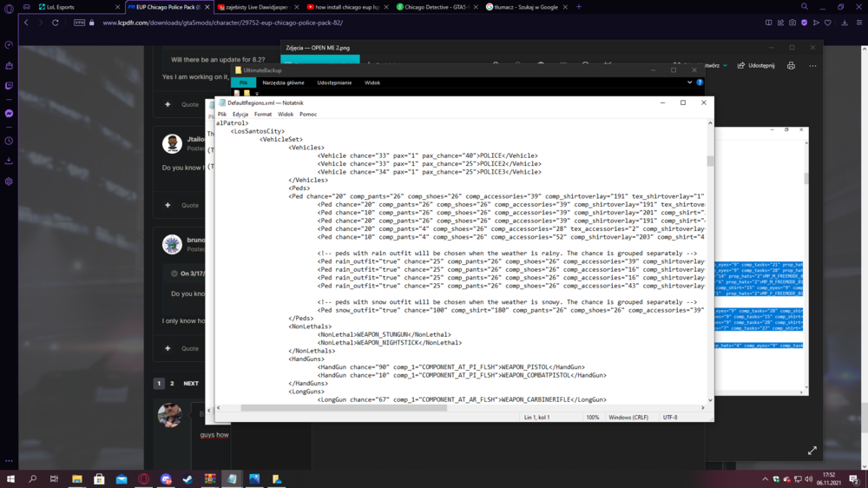
Task: Open a new browser tab
Action: click(x=579, y=7)
